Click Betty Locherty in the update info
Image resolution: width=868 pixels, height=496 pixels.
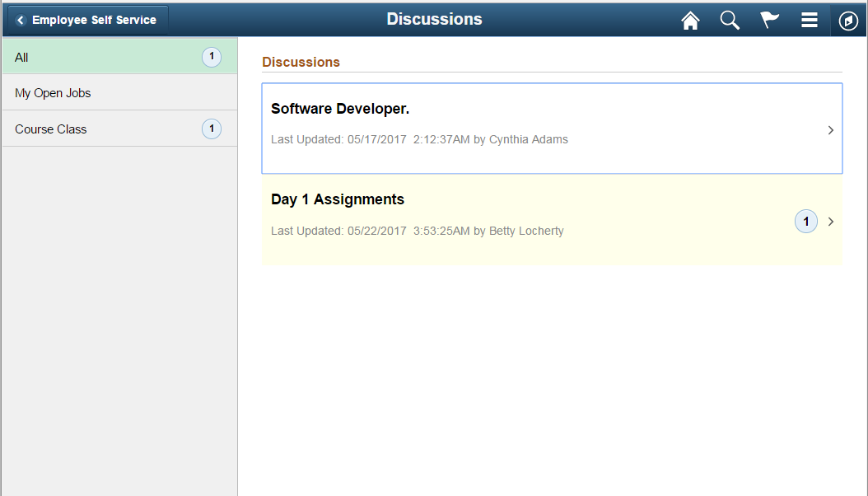coord(525,231)
